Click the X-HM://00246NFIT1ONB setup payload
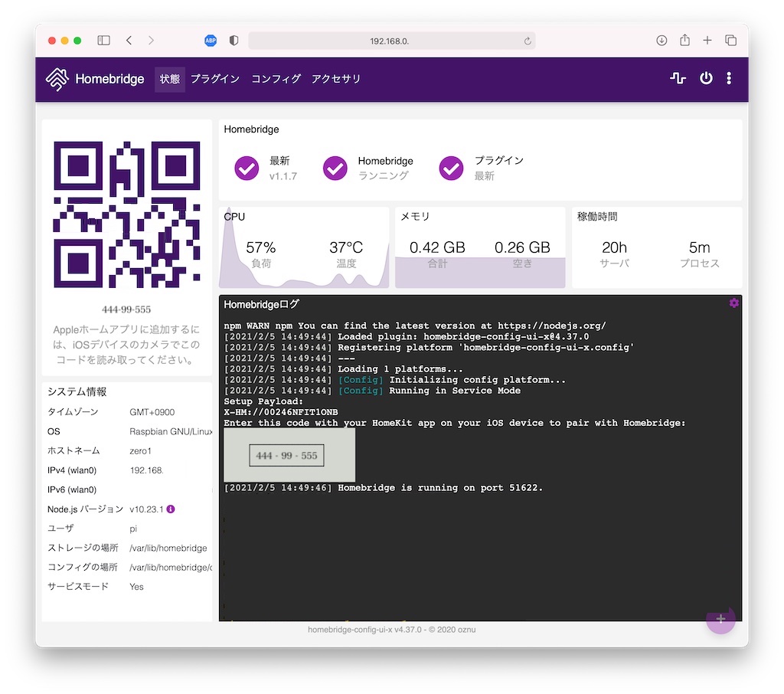The image size is (784, 694). [280, 412]
